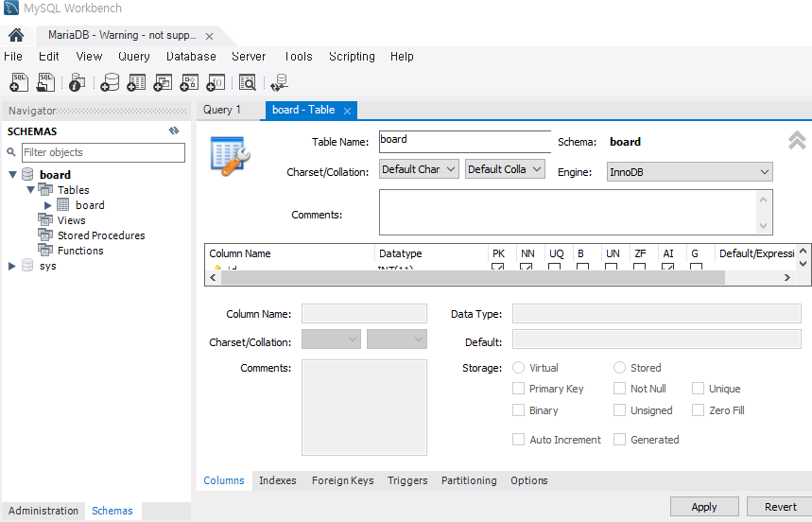The width and height of the screenshot is (812, 522).
Task: Reconnect to DBMS toolbar icon
Action: 280,82
